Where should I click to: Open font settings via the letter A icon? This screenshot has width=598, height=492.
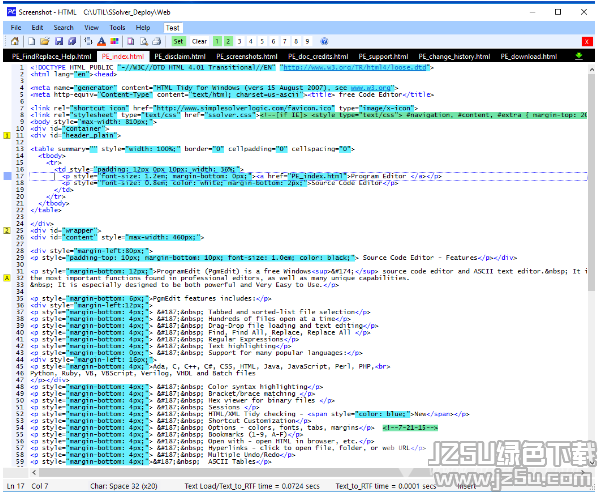(101, 41)
